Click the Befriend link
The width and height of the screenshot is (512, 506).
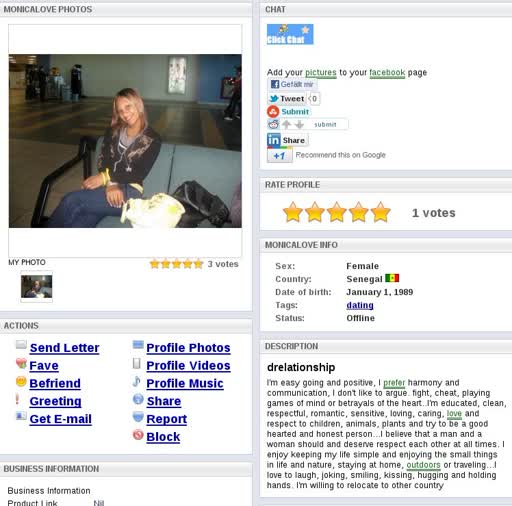tap(55, 383)
